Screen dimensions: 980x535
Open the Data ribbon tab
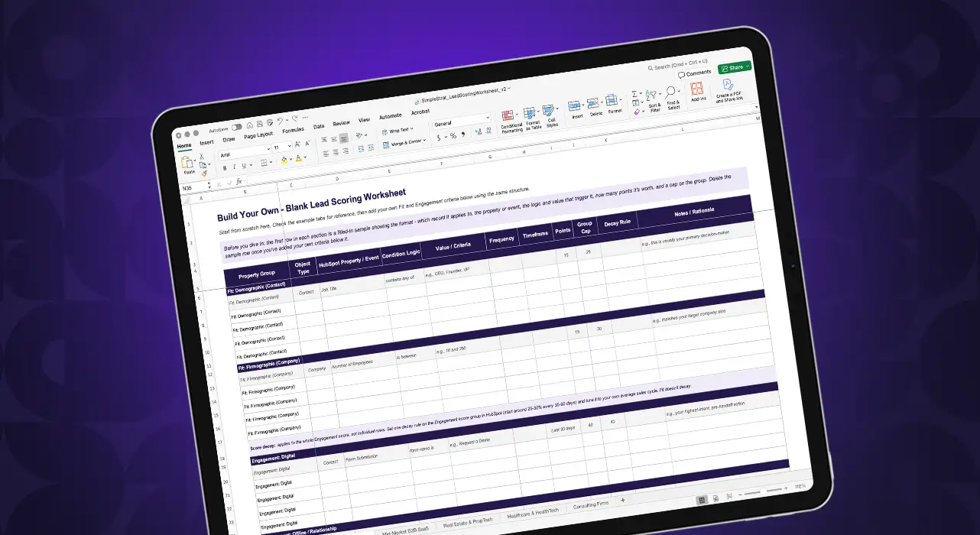click(x=319, y=126)
